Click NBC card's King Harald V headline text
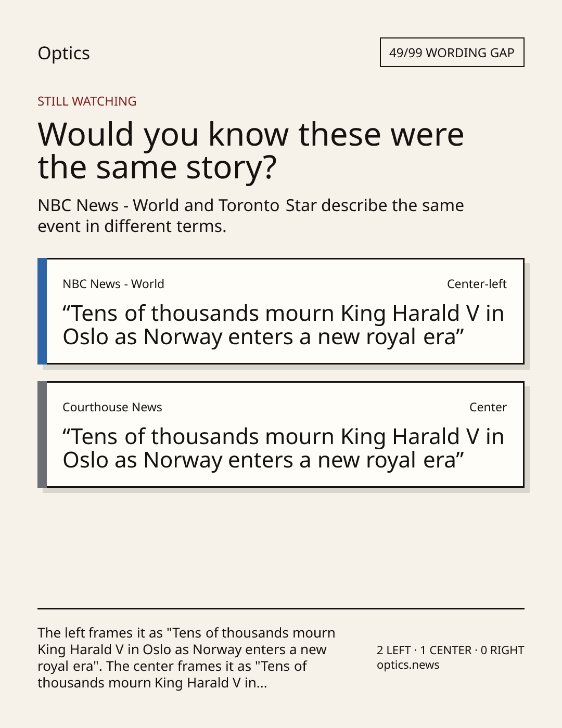The height and width of the screenshot is (728, 562). [x=284, y=325]
